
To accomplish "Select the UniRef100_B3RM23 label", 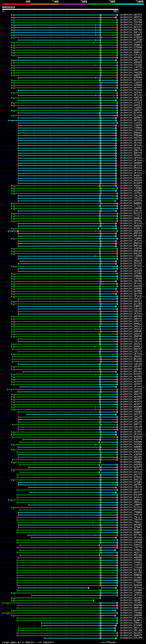I will coord(131,306).
